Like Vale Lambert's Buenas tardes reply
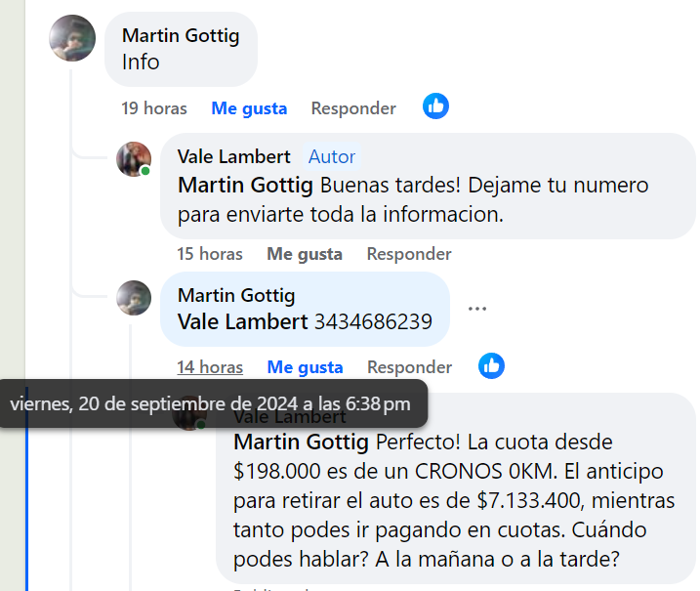The height and width of the screenshot is (591, 700). coord(305,254)
